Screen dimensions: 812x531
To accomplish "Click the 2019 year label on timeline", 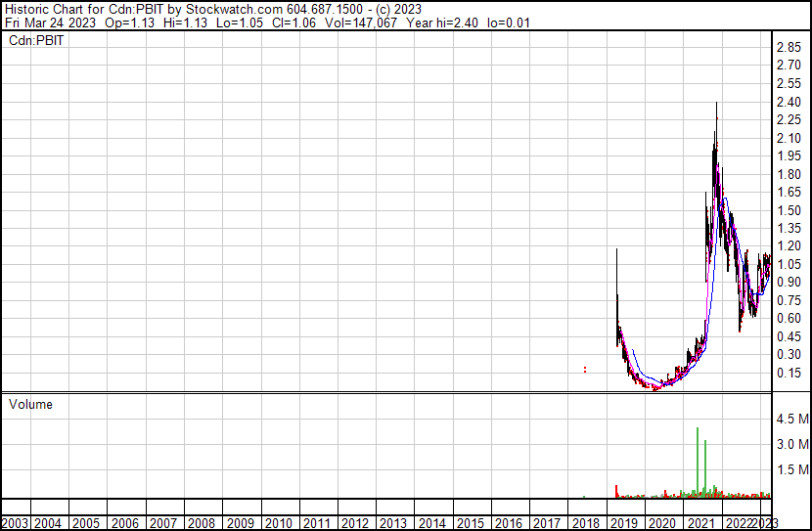I will click(x=622, y=523).
